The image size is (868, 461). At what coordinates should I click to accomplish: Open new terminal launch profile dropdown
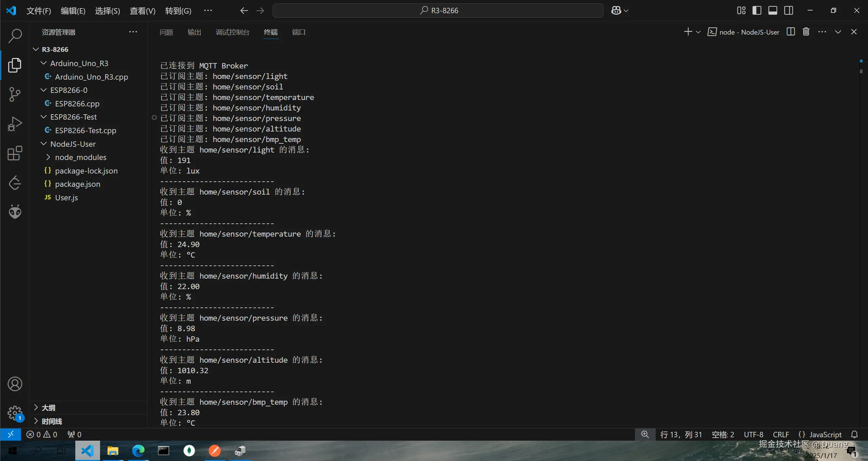click(698, 32)
